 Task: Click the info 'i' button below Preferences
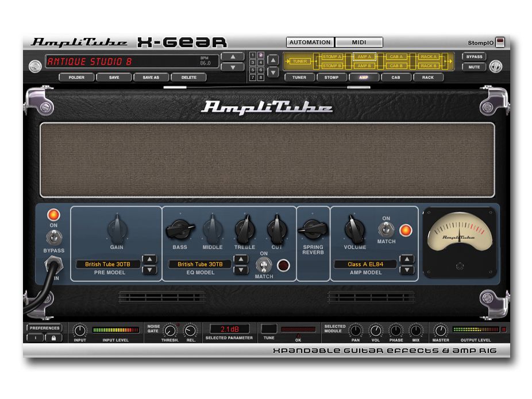click(35, 338)
